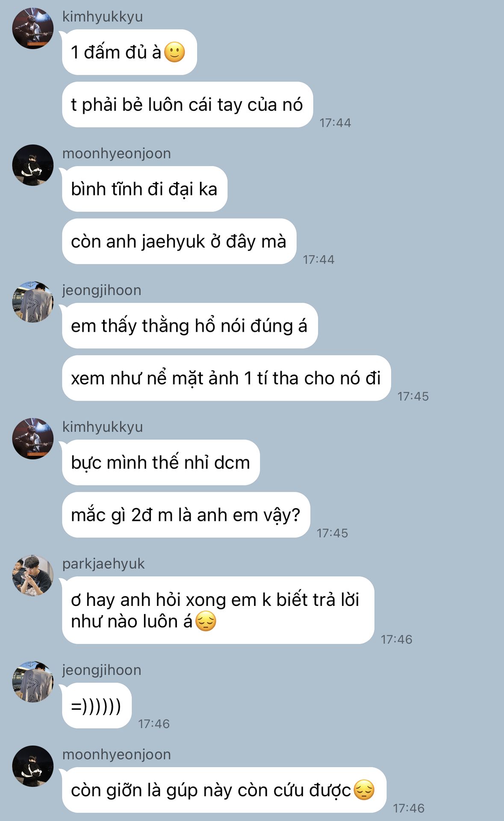Select the message 't phải bẻ luôn cái tay của nó'
Image resolution: width=504 pixels, height=821 pixels.
pyautogui.click(x=187, y=104)
